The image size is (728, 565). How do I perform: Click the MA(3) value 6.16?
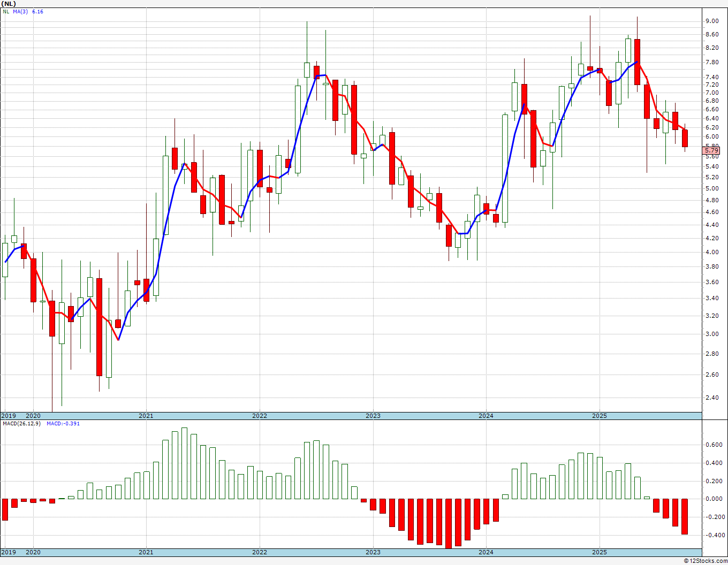coord(37,11)
